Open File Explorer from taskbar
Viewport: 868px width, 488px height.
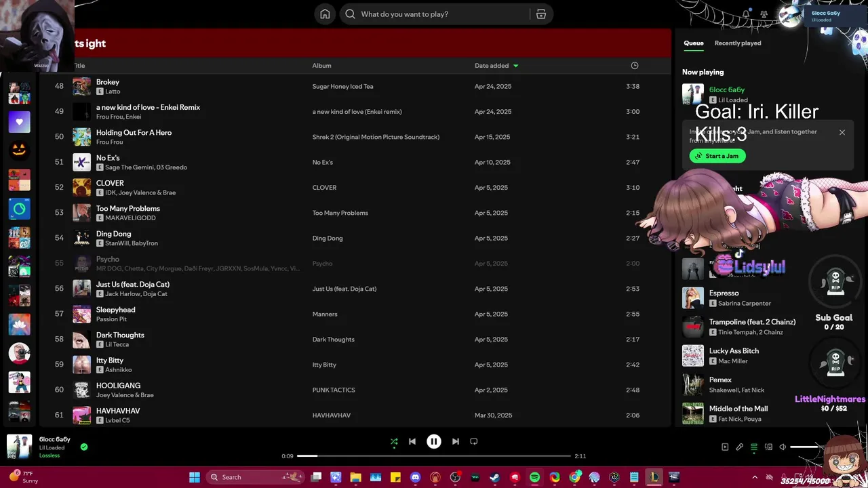click(x=355, y=477)
